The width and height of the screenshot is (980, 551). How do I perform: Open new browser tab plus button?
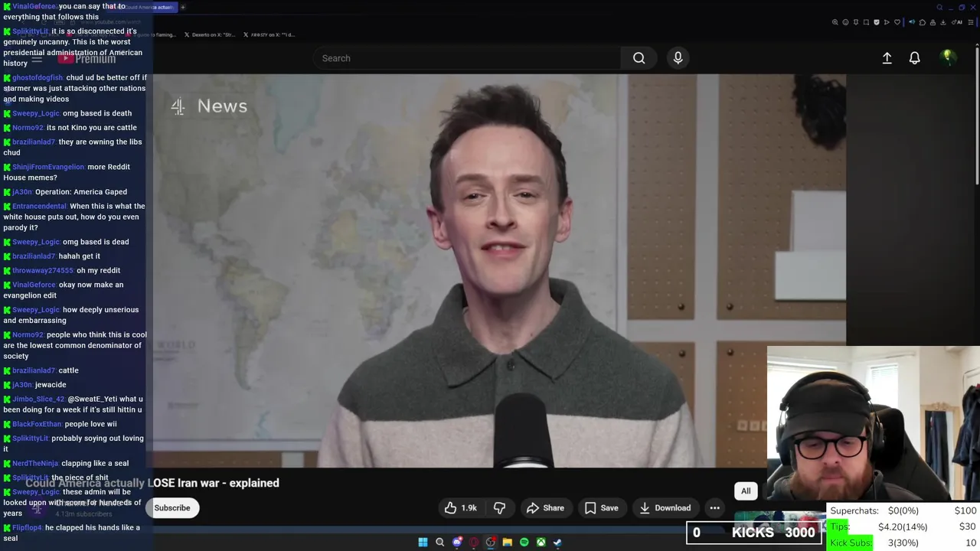coord(183,7)
